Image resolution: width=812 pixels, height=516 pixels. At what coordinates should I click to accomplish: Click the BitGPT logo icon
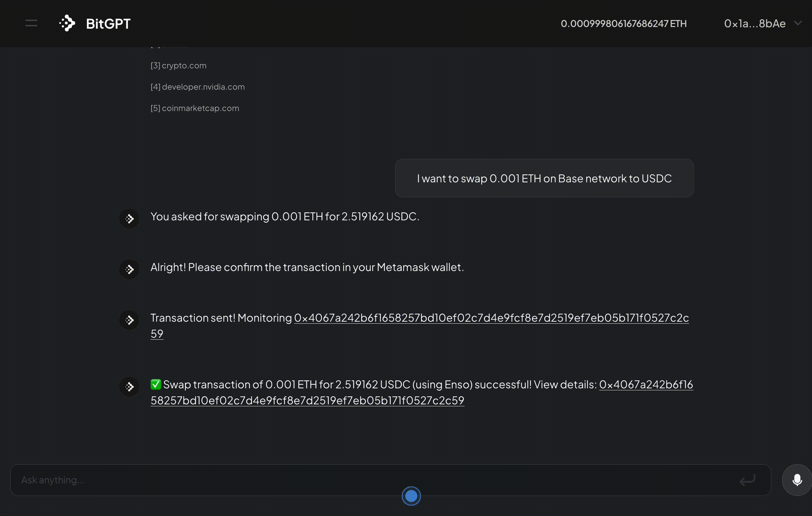[67, 23]
